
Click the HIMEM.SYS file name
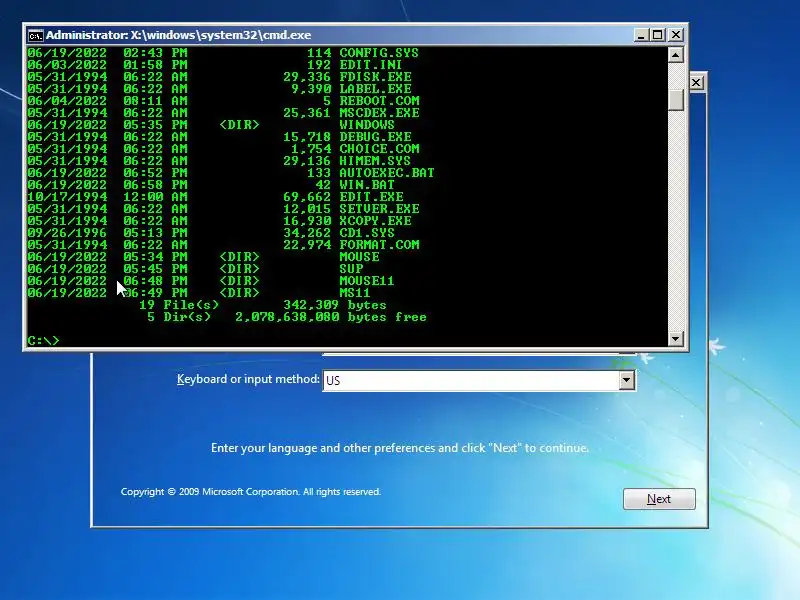coord(375,161)
